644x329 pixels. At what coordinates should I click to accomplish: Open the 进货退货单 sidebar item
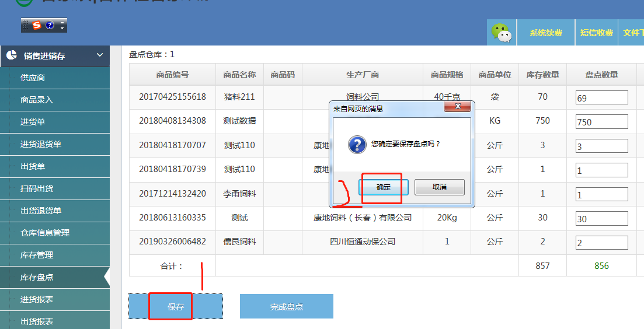tap(55, 145)
